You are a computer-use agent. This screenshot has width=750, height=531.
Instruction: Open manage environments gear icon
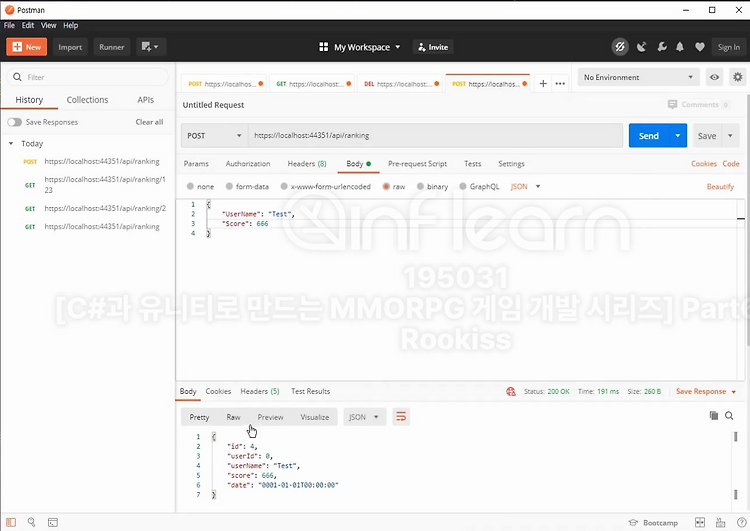[x=738, y=77]
